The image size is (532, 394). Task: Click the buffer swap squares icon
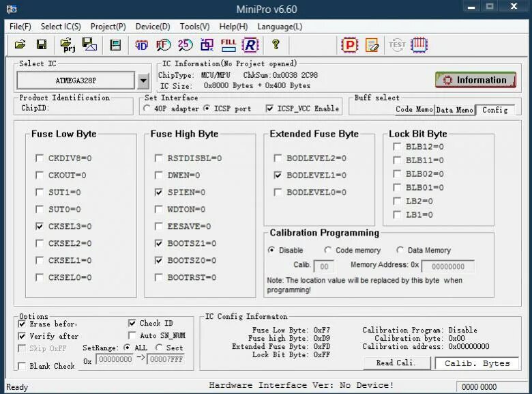click(x=207, y=45)
